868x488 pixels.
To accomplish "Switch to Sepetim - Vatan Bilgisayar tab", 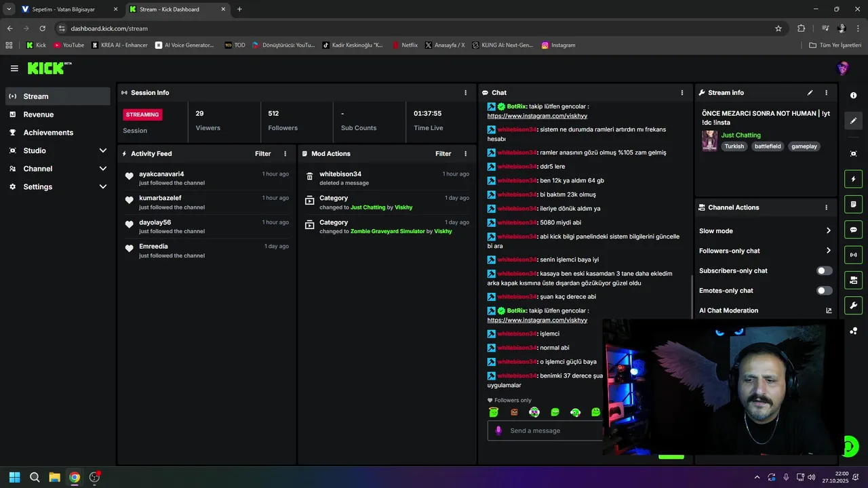I will click(x=68, y=9).
